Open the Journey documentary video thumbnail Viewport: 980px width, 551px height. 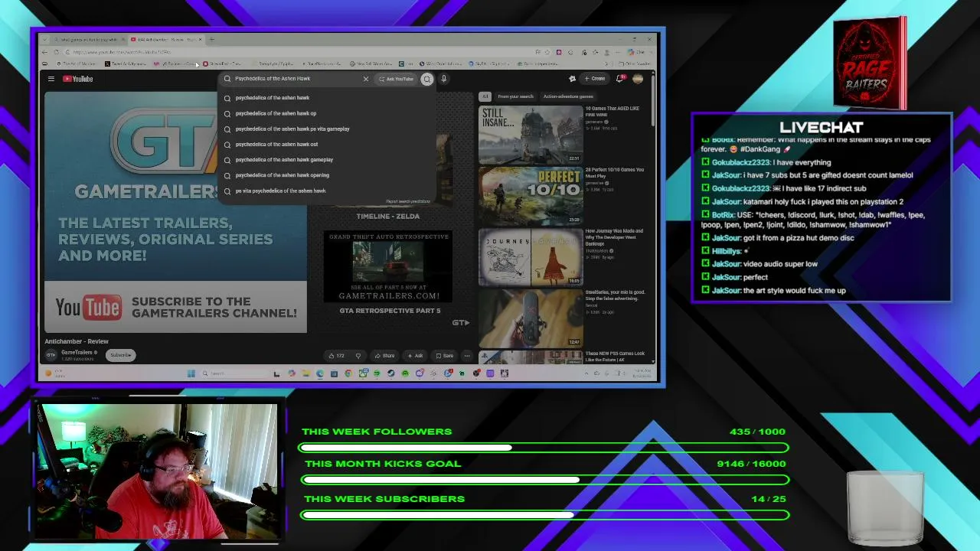tap(531, 256)
